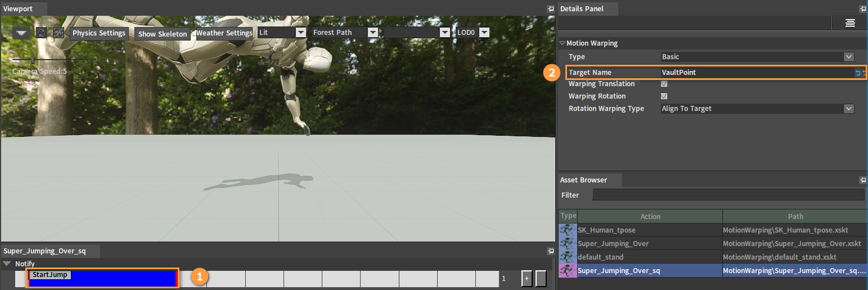Screen dimensions: 868x290
Task: Select the Asset Browser tab
Action: pyautogui.click(x=590, y=180)
